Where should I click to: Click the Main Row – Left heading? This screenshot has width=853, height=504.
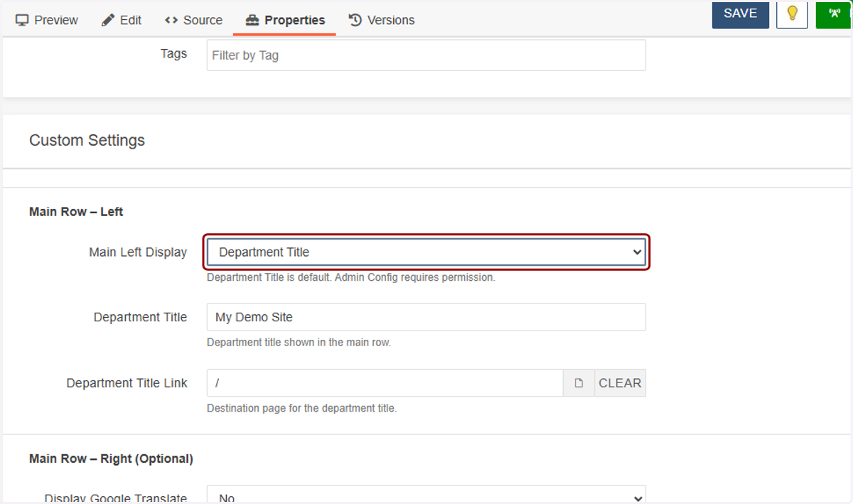tap(76, 212)
